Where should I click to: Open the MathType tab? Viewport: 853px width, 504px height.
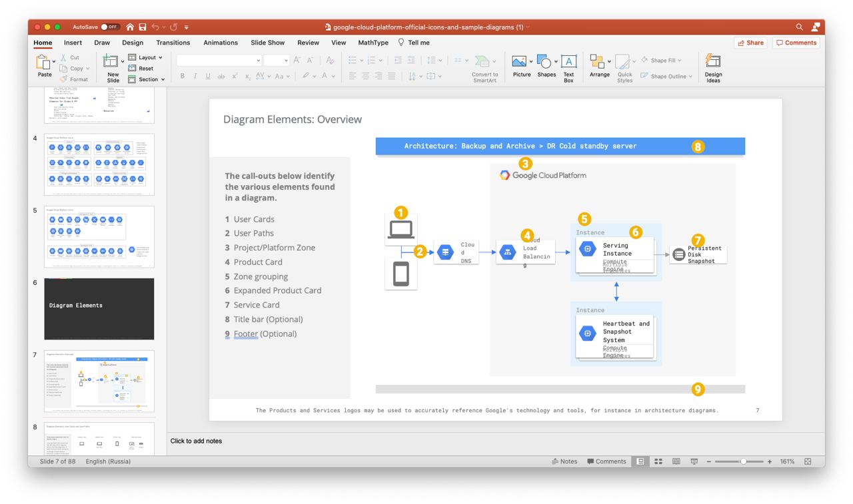[373, 43]
